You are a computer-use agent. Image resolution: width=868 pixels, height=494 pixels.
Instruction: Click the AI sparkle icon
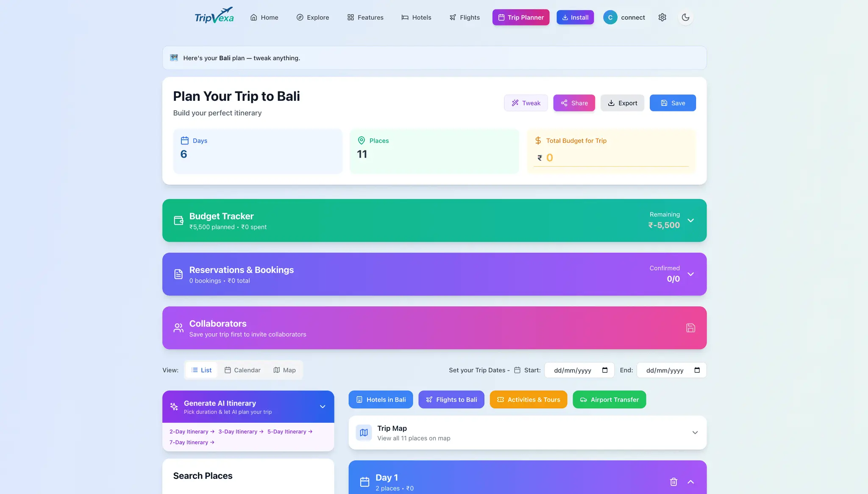(174, 407)
